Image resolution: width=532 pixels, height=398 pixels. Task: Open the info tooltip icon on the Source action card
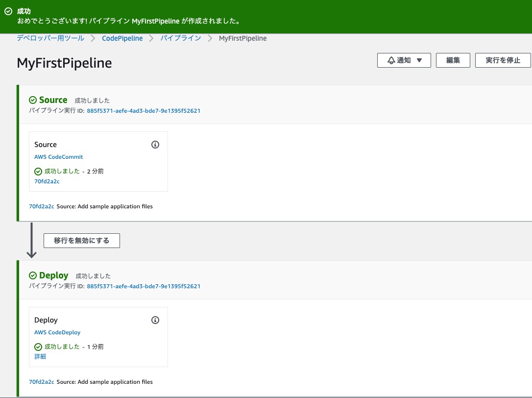[155, 145]
